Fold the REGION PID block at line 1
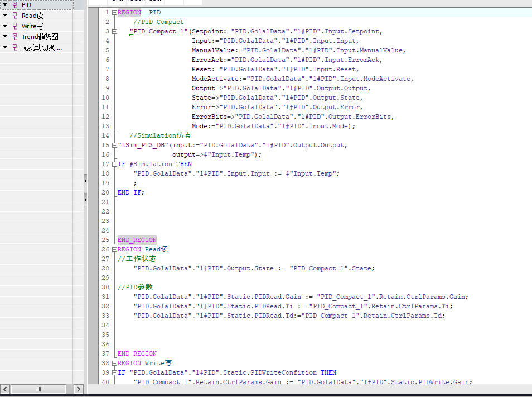This screenshot has height=397, width=532. [115, 13]
